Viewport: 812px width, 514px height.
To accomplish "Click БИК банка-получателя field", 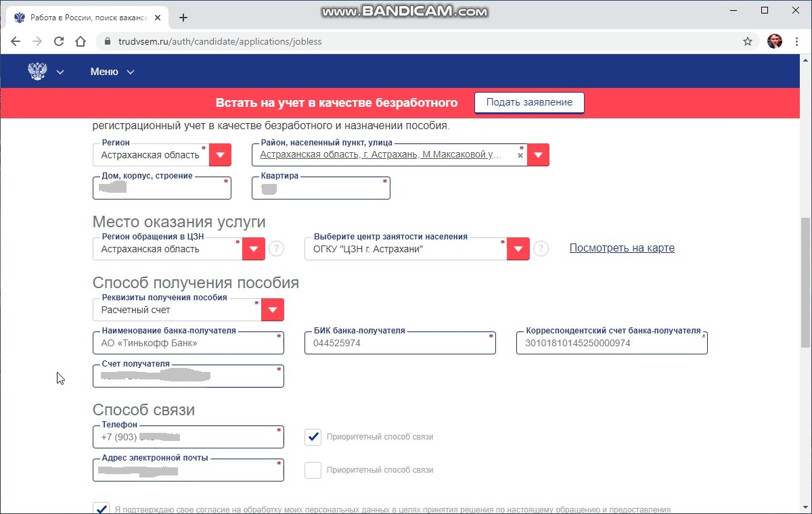I will pyautogui.click(x=400, y=343).
